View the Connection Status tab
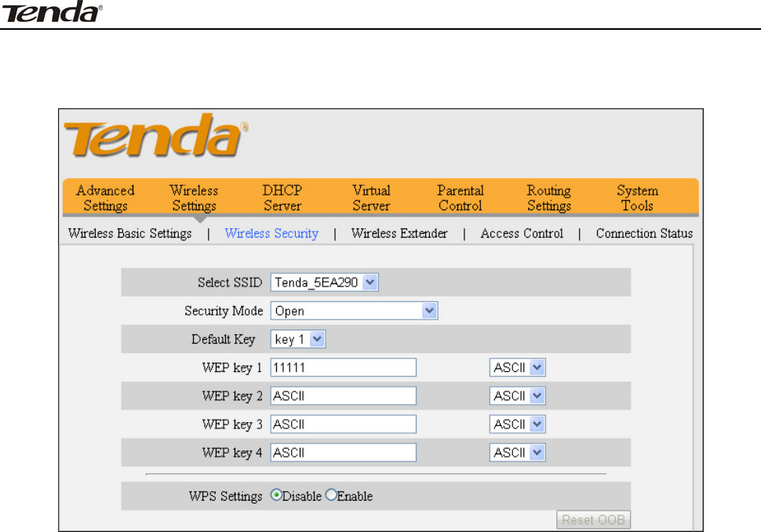Viewport: 761px width, 532px height. 644,234
